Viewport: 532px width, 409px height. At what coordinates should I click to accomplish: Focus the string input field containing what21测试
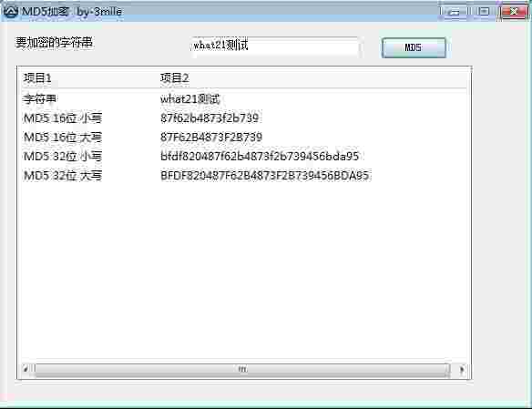tap(275, 46)
